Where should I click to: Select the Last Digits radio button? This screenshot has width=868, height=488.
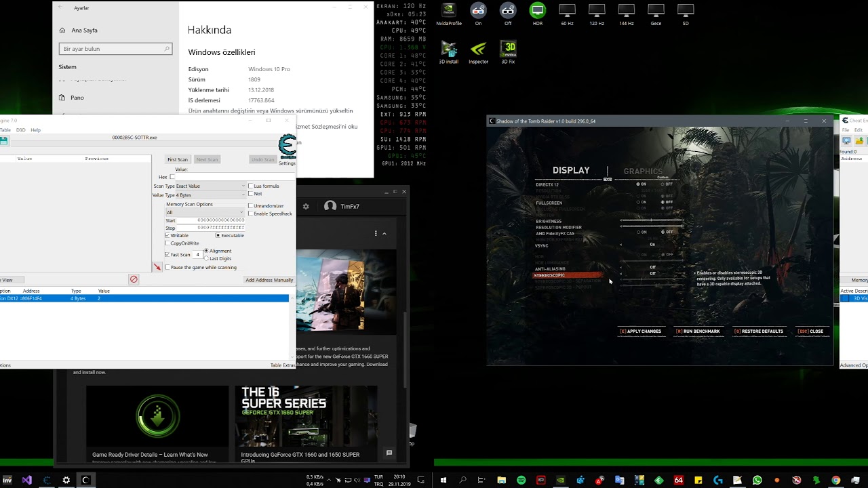[206, 258]
